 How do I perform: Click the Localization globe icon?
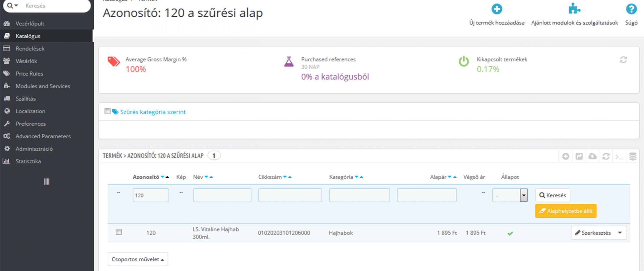click(7, 111)
